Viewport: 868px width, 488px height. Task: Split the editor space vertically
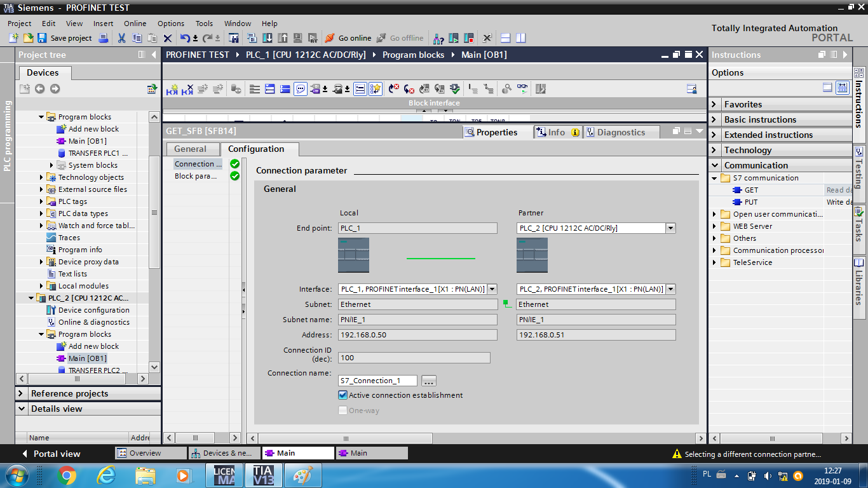click(x=521, y=38)
